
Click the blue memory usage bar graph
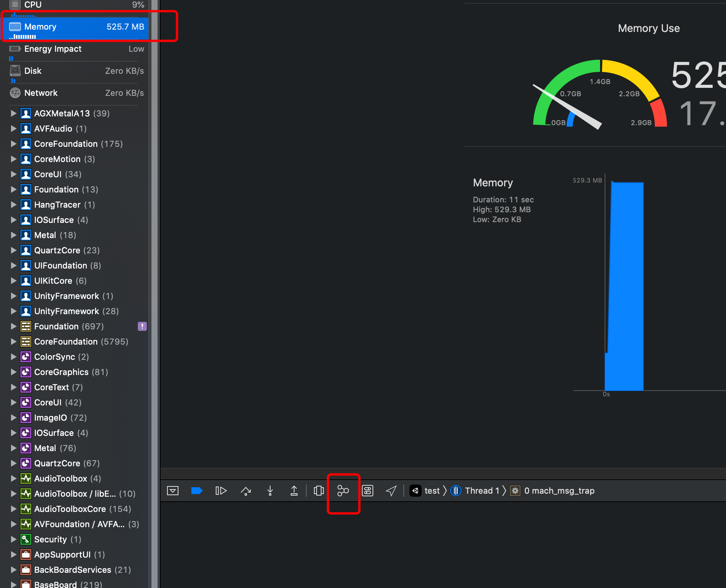[624, 286]
